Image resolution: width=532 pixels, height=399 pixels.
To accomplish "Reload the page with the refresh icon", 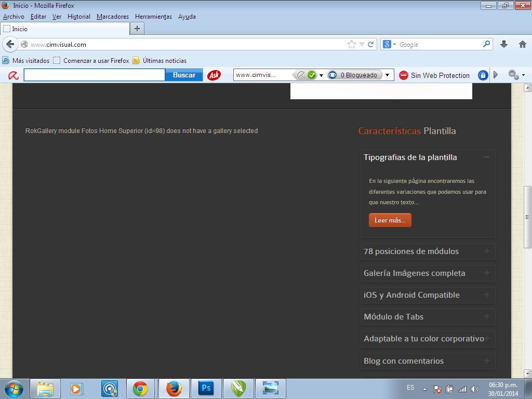I will coord(370,45).
